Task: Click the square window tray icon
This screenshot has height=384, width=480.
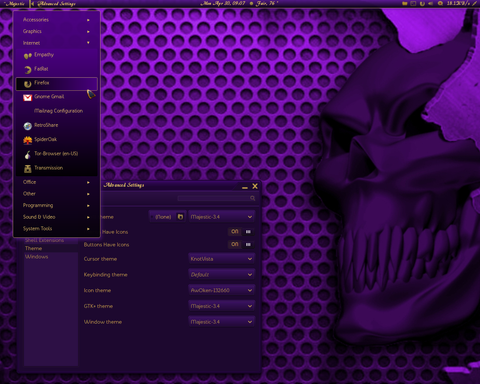Action: coord(413,4)
